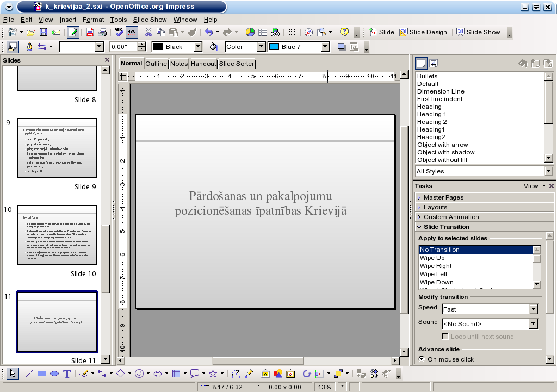Click the area fill bucket icon
This screenshot has height=392, width=557.
click(213, 47)
